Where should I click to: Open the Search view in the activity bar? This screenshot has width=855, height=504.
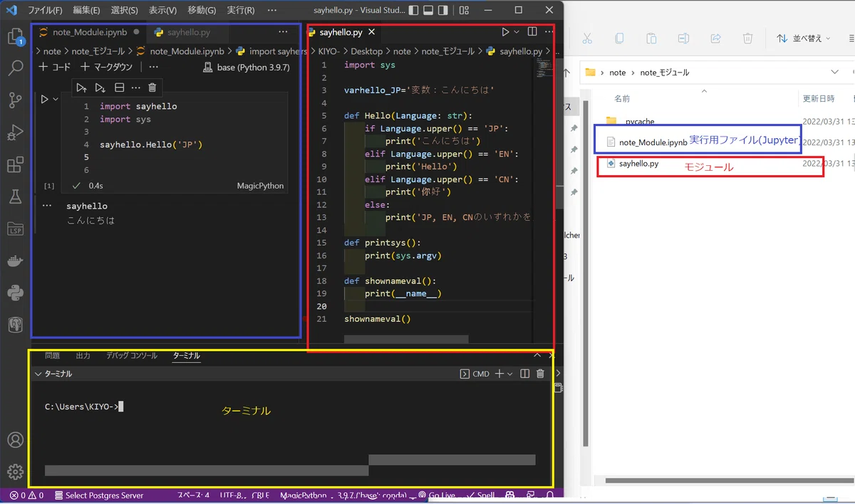pos(15,68)
